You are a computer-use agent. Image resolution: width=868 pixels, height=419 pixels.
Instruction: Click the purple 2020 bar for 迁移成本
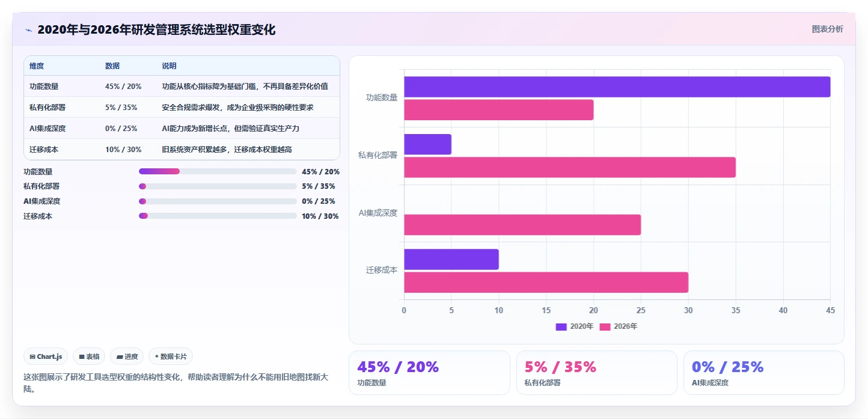(451, 259)
